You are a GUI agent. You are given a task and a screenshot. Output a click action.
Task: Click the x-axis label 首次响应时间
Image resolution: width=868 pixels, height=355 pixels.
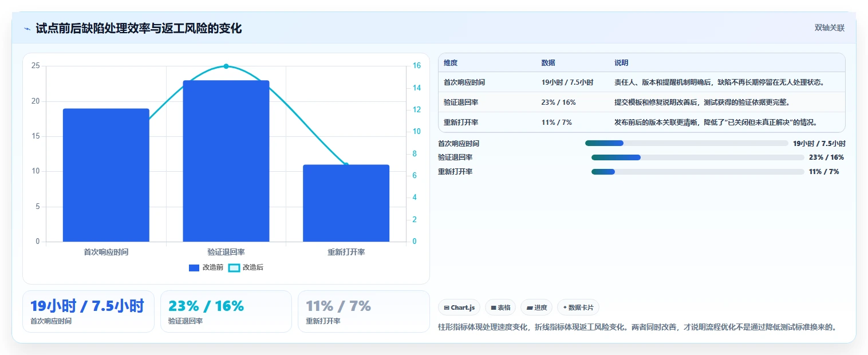106,252
